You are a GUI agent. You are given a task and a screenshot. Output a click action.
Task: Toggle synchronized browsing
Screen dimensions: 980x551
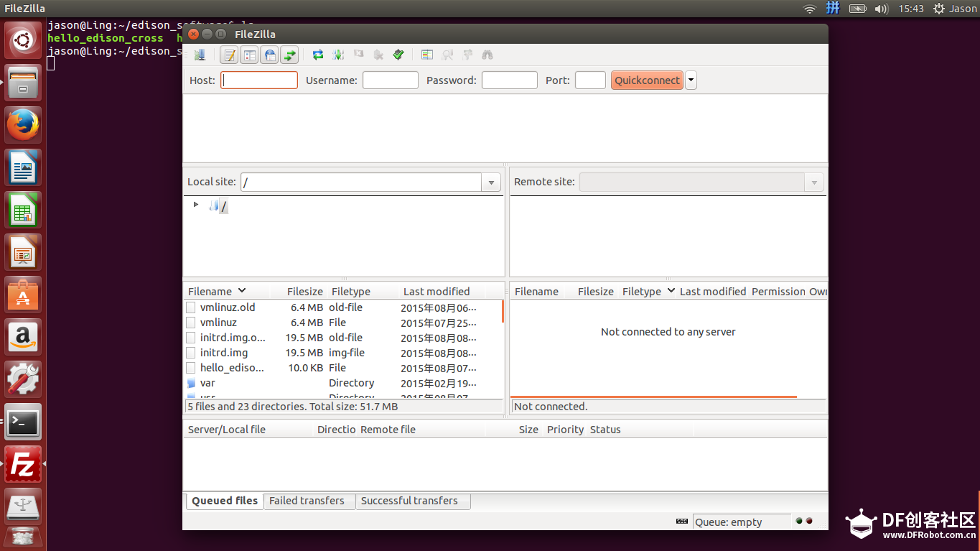pos(467,55)
